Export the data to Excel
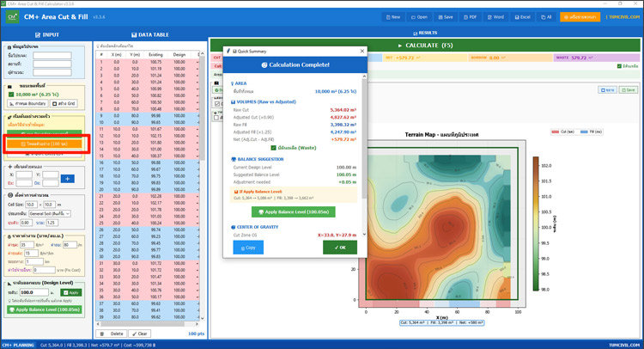Screen dimensions: 644x349 tap(521, 16)
